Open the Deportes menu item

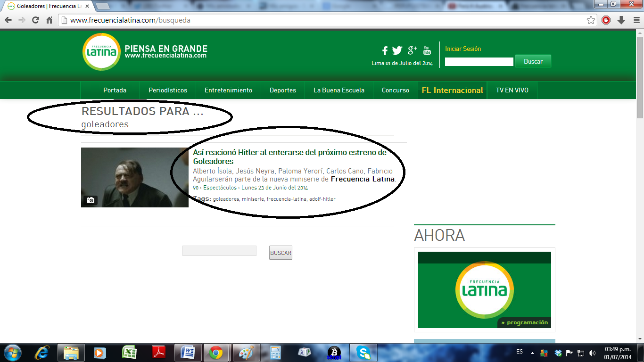pyautogui.click(x=283, y=90)
